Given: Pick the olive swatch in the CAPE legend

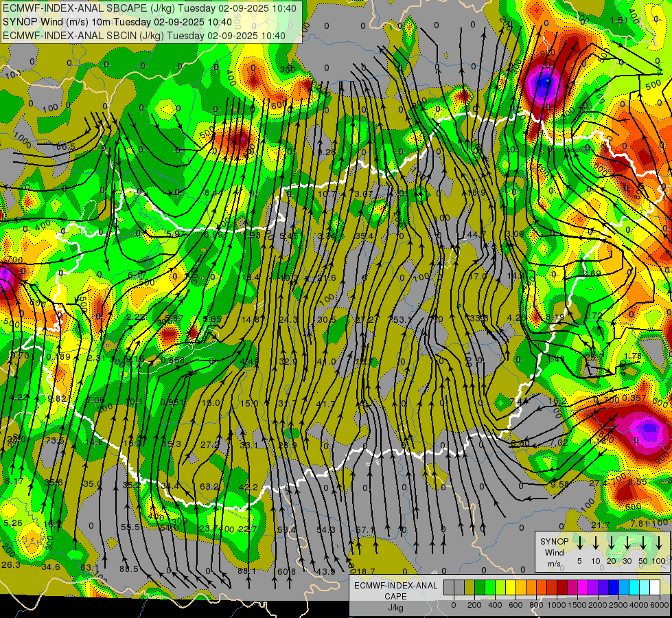Looking at the screenshot, I should [x=470, y=587].
